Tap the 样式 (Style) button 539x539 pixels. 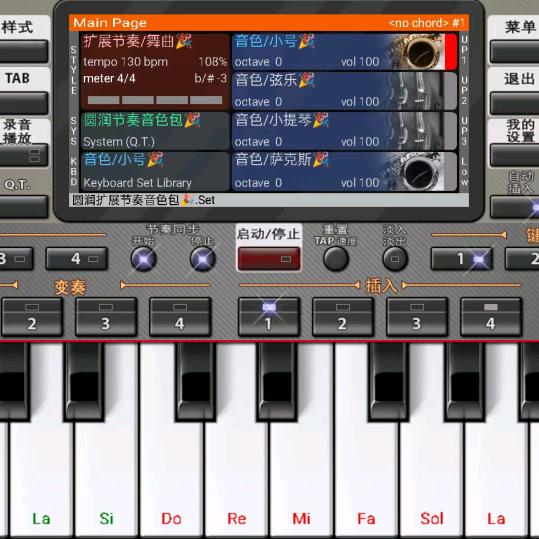tap(23, 51)
